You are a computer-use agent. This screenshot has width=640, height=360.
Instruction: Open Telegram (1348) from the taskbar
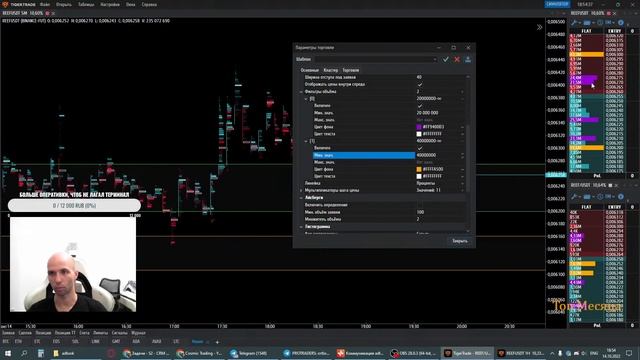[x=252, y=353]
